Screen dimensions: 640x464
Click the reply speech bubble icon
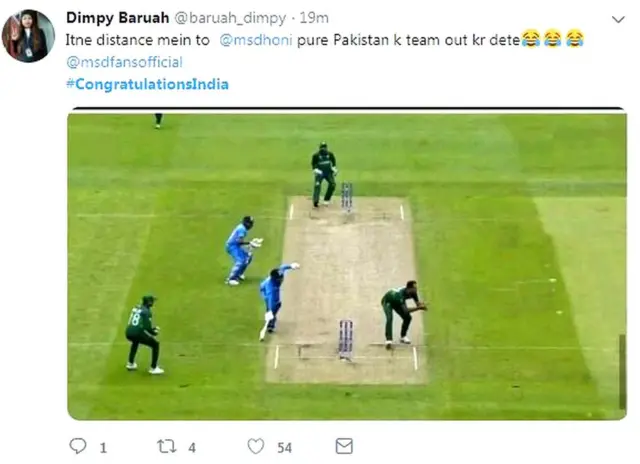tap(78, 446)
